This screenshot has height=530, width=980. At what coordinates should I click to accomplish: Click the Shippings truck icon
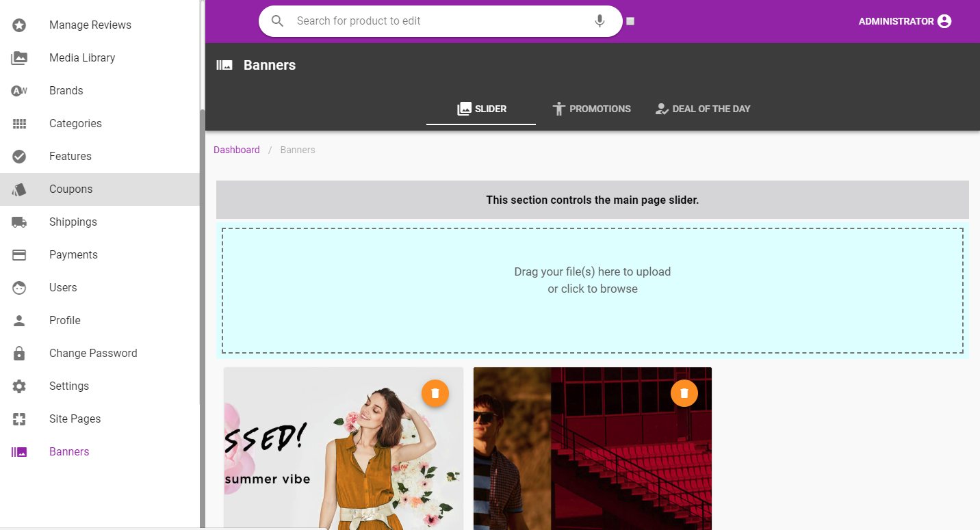19,222
